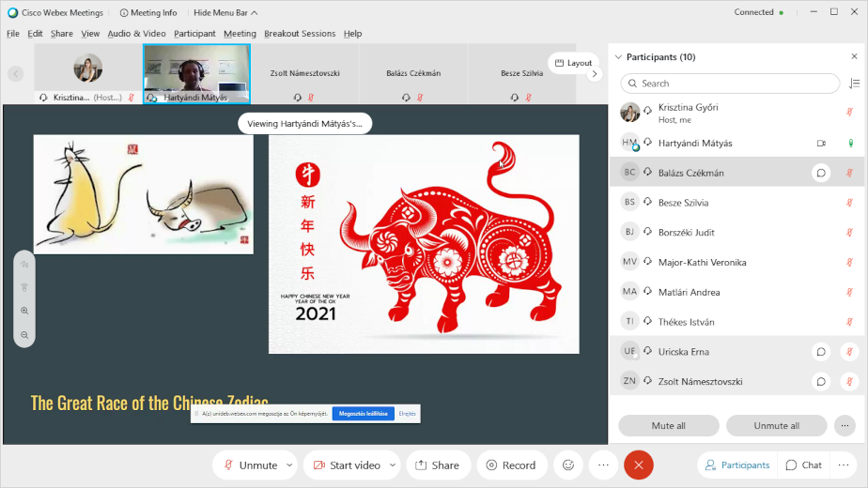
Task: Select Thékes István in participant list
Action: tap(738, 322)
